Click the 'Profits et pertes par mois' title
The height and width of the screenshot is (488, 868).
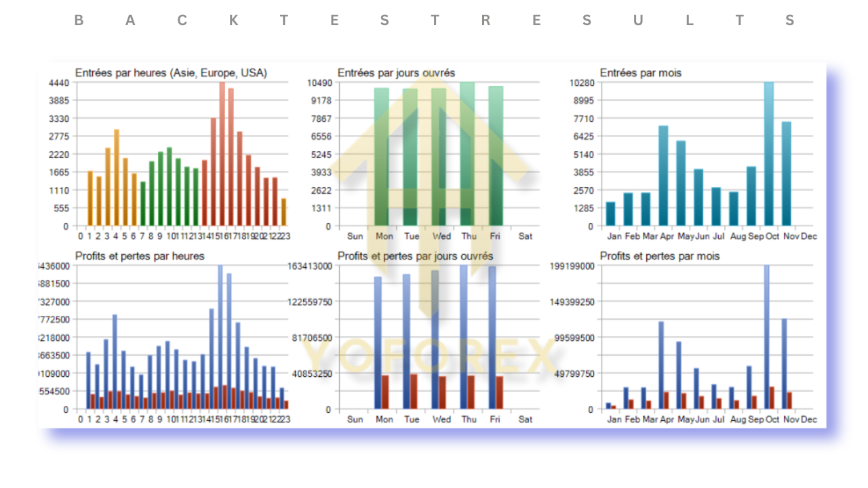[x=659, y=256]
